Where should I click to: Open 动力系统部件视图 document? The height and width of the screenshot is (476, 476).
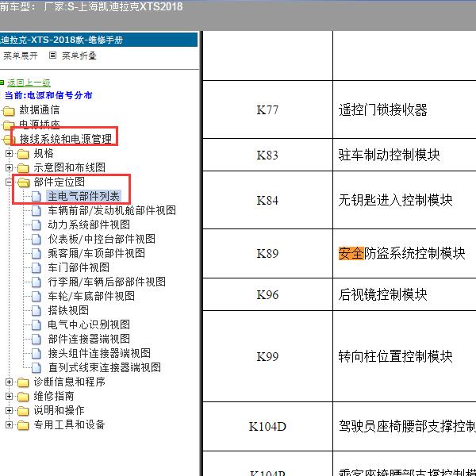tap(89, 225)
